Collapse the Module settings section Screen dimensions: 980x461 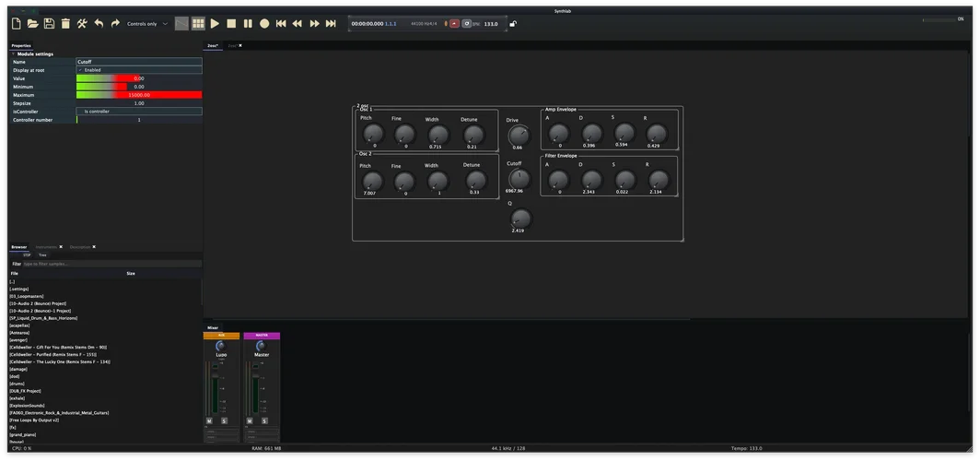click(x=13, y=53)
